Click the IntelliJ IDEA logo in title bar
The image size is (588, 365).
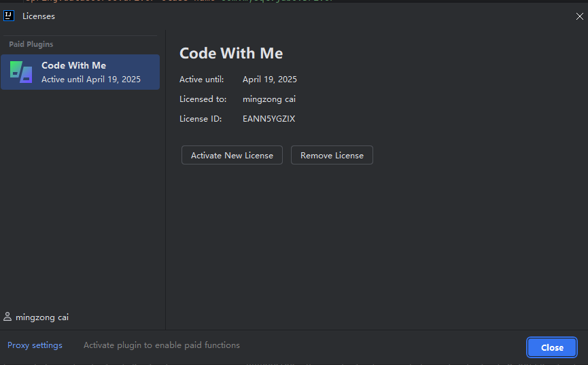pyautogui.click(x=9, y=16)
